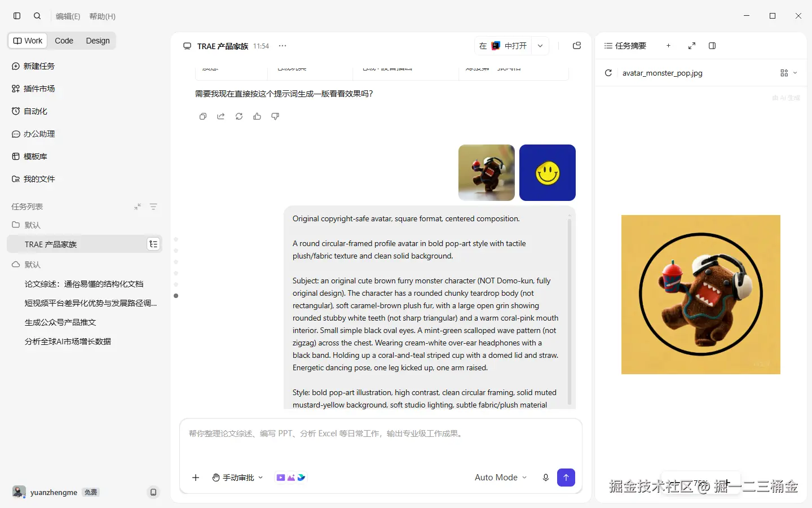
Task: Go to 自动化 automation
Action: click(x=30, y=111)
